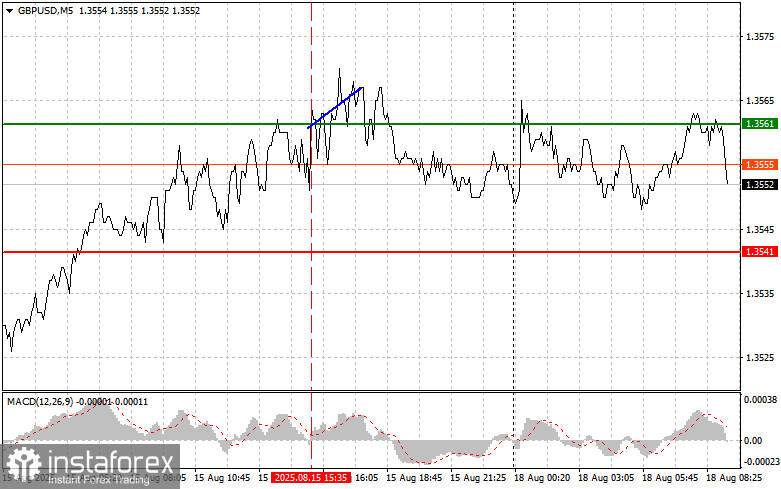Click the 18 Aug 00:20 time label
Viewport: 781px width, 489px height.
tap(542, 478)
